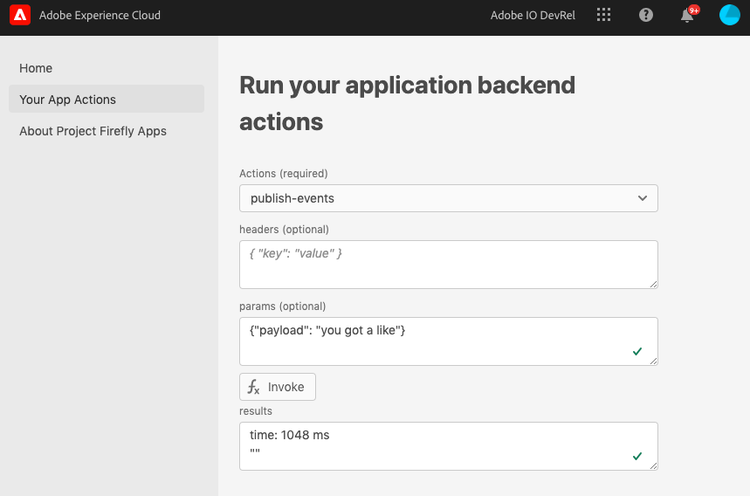This screenshot has width=750, height=496.
Task: Open About Project Firefly Apps page
Action: pyautogui.click(x=93, y=131)
